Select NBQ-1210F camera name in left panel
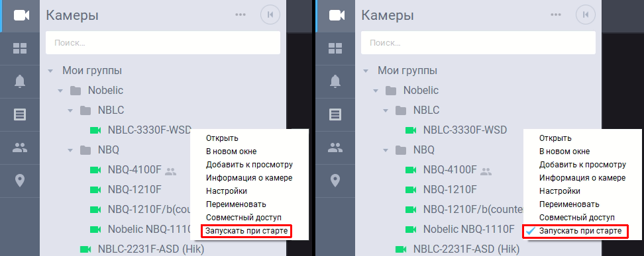 pos(134,190)
